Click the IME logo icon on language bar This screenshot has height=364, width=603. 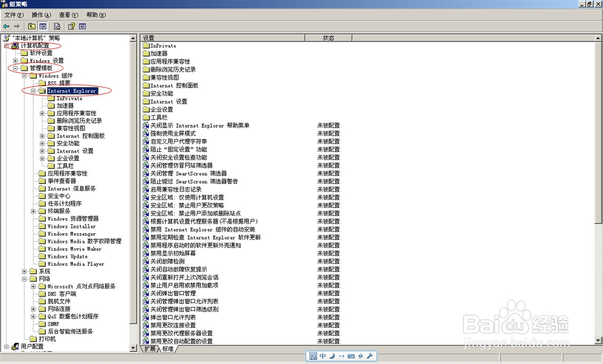pos(313,356)
